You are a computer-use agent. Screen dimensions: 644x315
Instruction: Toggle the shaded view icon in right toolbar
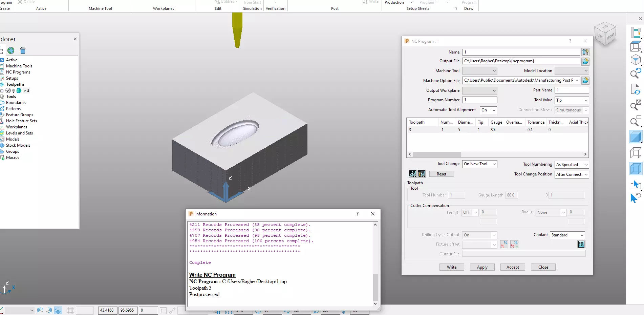coord(636,137)
